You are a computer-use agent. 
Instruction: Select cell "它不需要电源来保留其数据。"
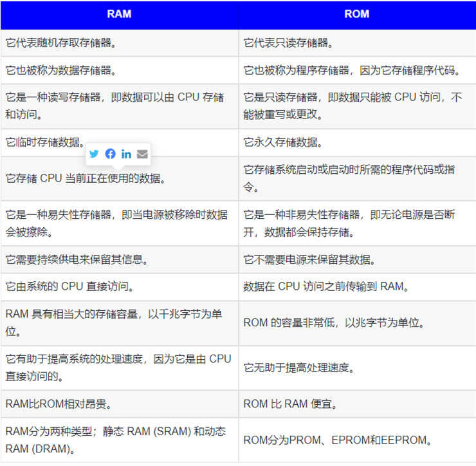[x=357, y=259]
